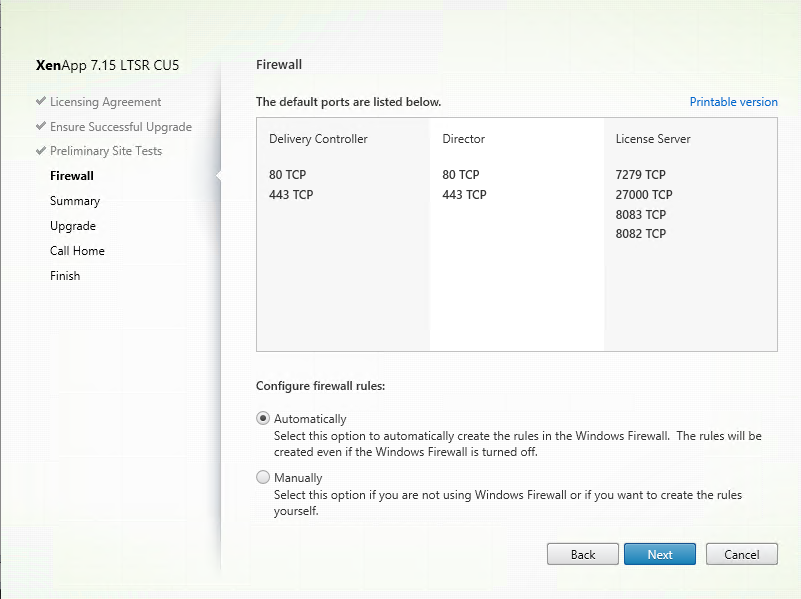Click the Next button
Image resolution: width=801 pixels, height=599 pixels.
coord(659,554)
